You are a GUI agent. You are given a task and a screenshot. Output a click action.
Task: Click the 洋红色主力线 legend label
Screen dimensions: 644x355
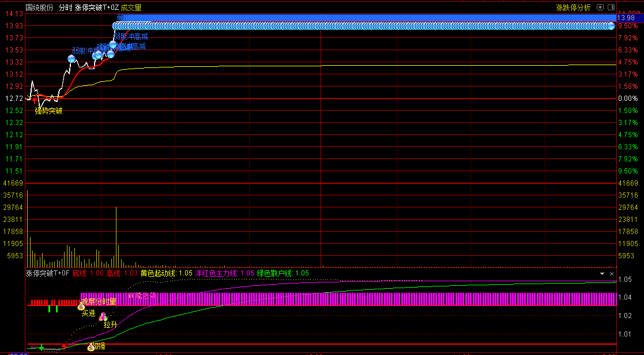[217, 273]
